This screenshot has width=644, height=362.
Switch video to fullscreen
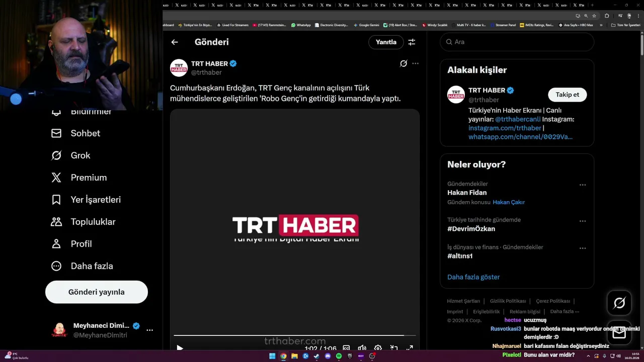(410, 348)
